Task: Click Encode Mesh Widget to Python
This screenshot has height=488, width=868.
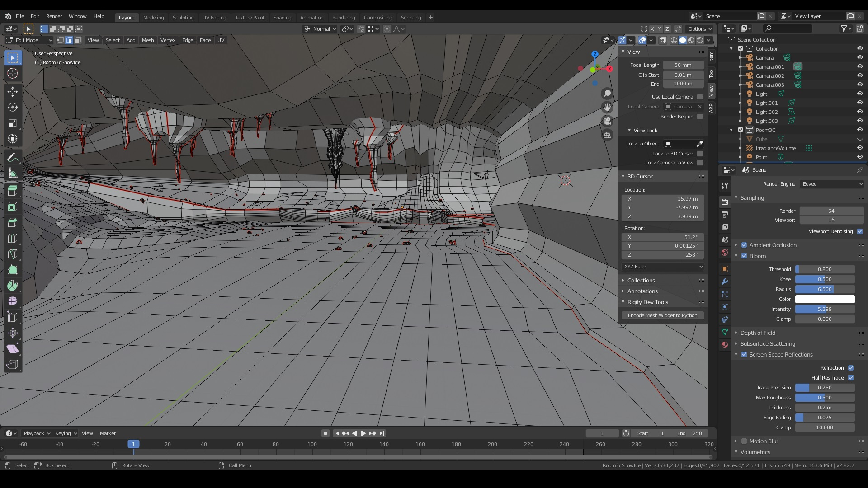Action: coord(663,315)
